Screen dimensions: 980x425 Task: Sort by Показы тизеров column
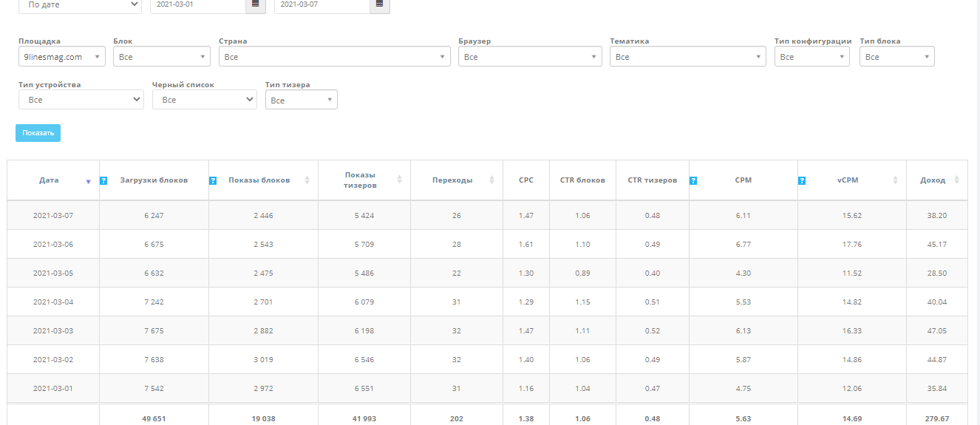[x=400, y=180]
